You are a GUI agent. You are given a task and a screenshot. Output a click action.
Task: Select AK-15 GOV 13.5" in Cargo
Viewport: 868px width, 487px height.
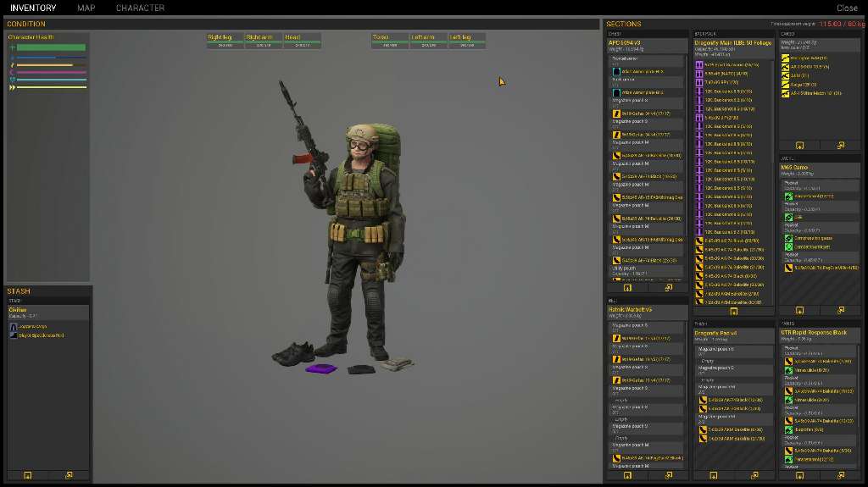pos(810,67)
